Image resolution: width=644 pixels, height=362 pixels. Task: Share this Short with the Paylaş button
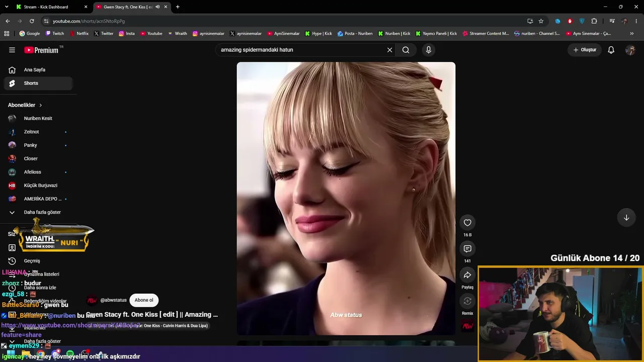coord(467,275)
